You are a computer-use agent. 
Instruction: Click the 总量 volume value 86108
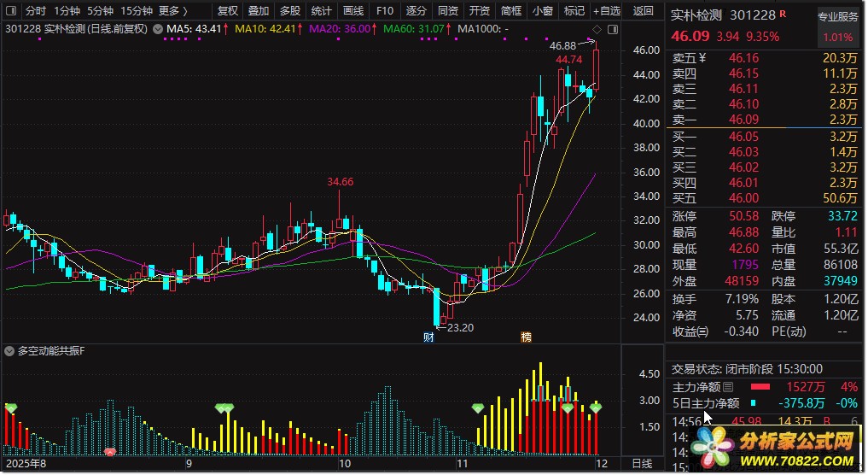pyautogui.click(x=841, y=265)
